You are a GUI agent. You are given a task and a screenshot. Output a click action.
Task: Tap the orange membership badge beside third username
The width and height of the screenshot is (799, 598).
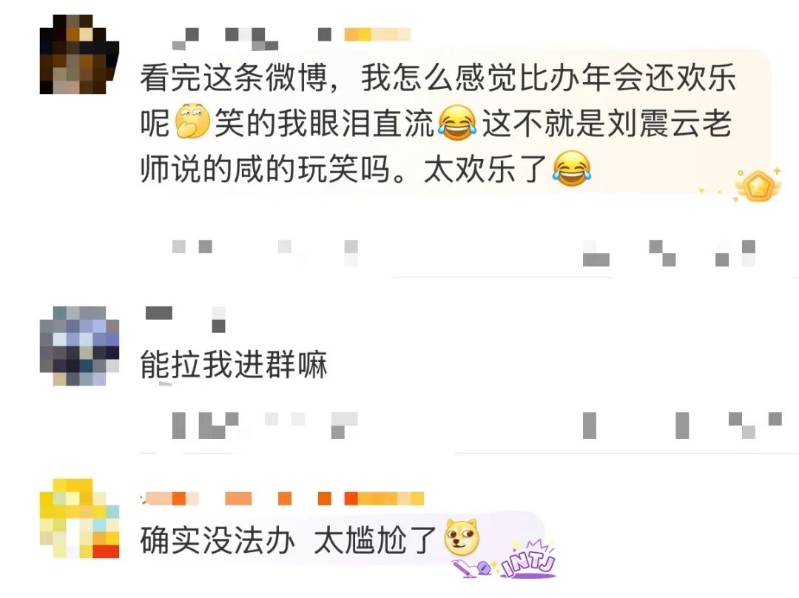coord(384,498)
